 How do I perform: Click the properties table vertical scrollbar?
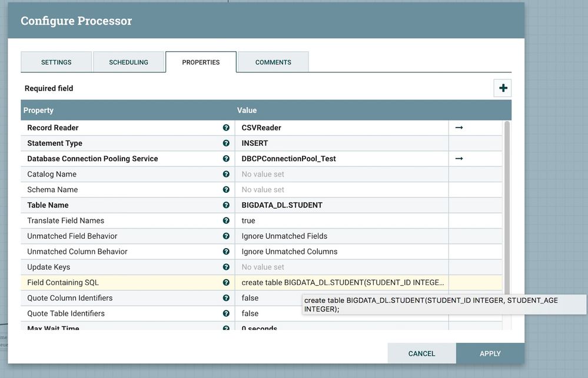[507, 206]
